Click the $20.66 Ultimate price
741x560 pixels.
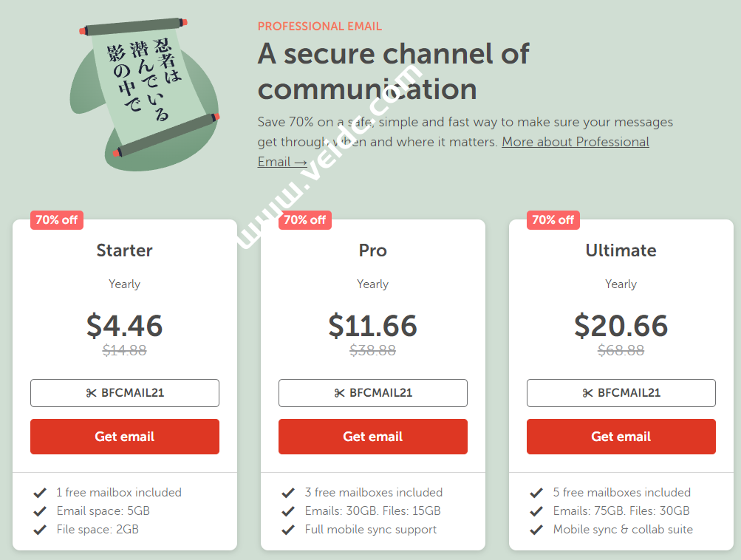pyautogui.click(x=621, y=325)
